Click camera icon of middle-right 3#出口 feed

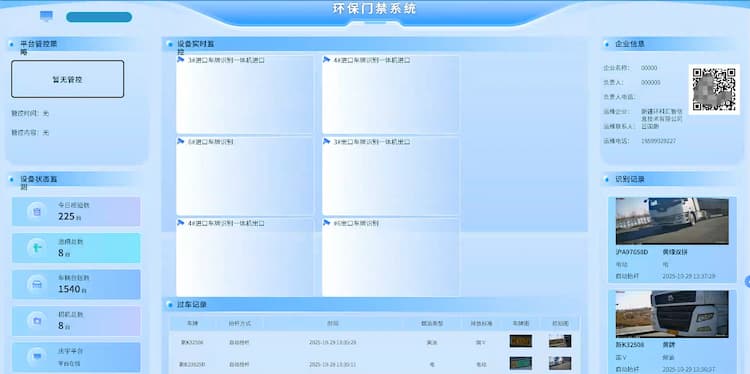pos(326,142)
